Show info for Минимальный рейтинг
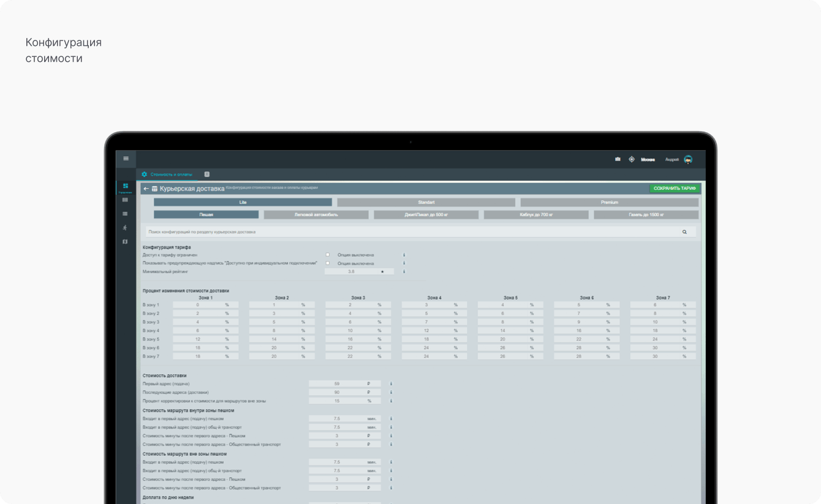 pyautogui.click(x=404, y=271)
